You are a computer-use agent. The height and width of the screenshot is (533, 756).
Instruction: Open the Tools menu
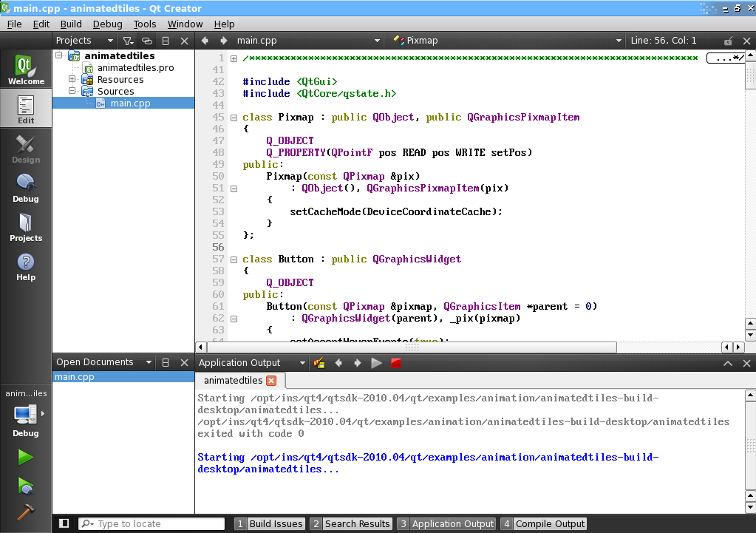pyautogui.click(x=145, y=24)
